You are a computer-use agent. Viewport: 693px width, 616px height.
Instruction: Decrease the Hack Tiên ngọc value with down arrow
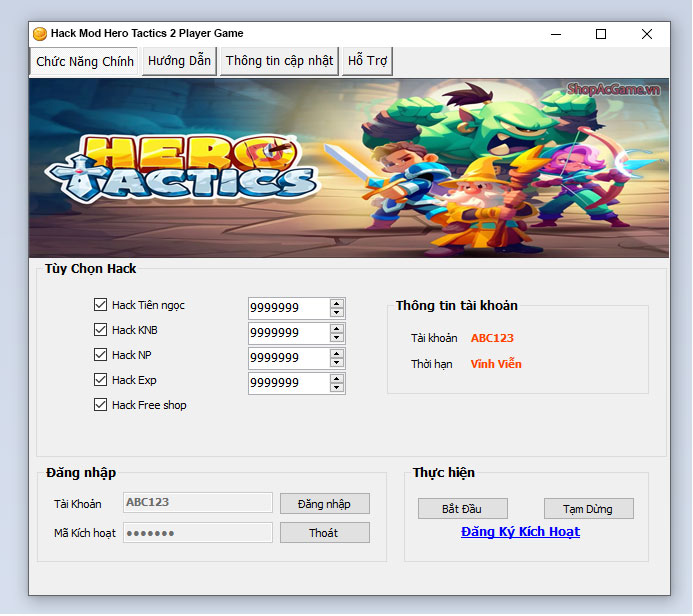click(x=337, y=312)
